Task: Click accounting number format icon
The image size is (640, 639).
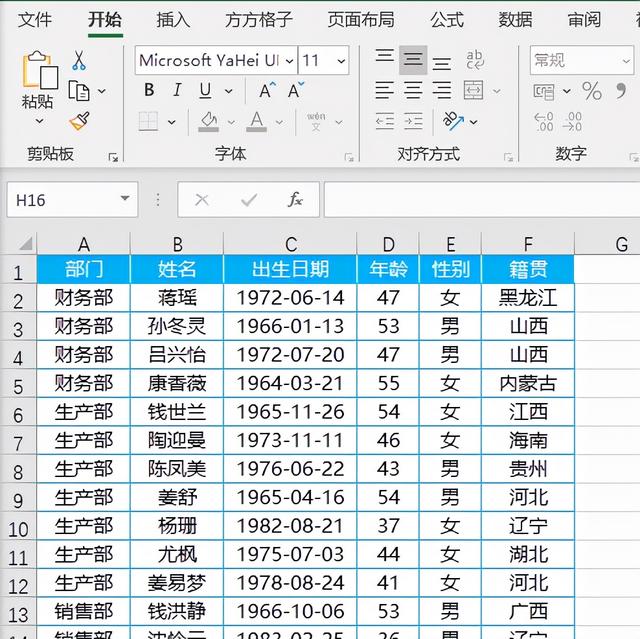Action: tap(544, 91)
